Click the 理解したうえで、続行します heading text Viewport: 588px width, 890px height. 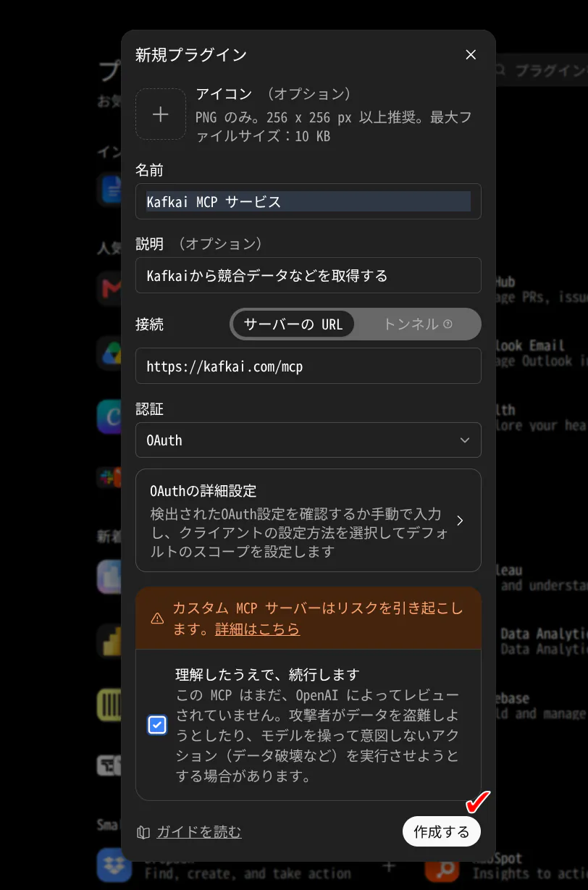click(267, 675)
